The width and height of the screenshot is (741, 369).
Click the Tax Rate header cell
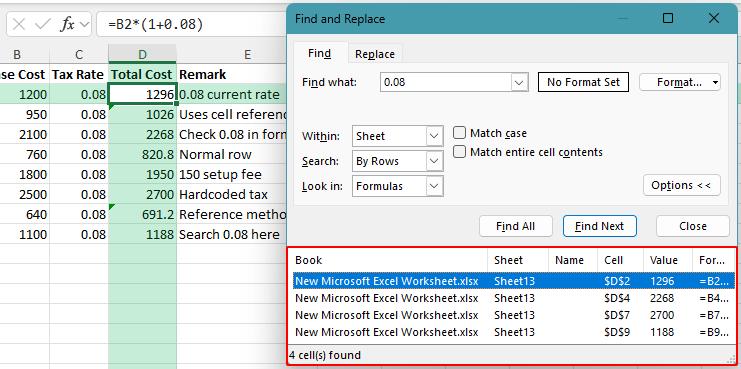(x=79, y=75)
